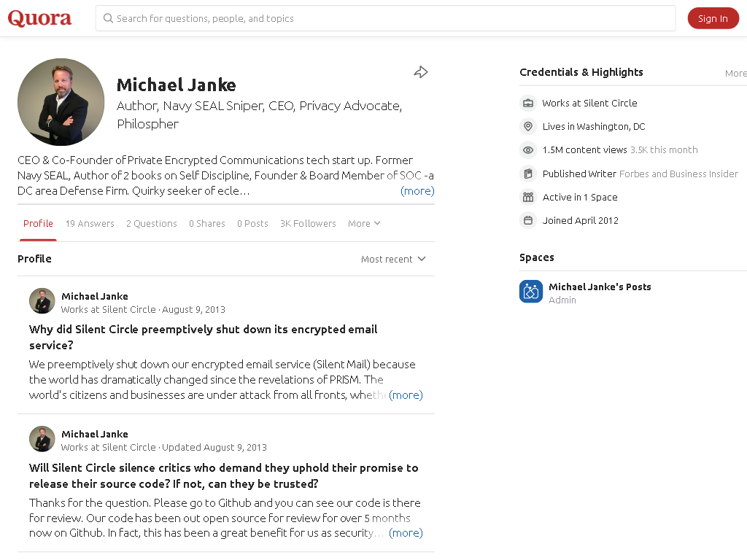Expand the profile bio with (more)
Image resolution: width=747 pixels, height=560 pixels.
tap(417, 191)
